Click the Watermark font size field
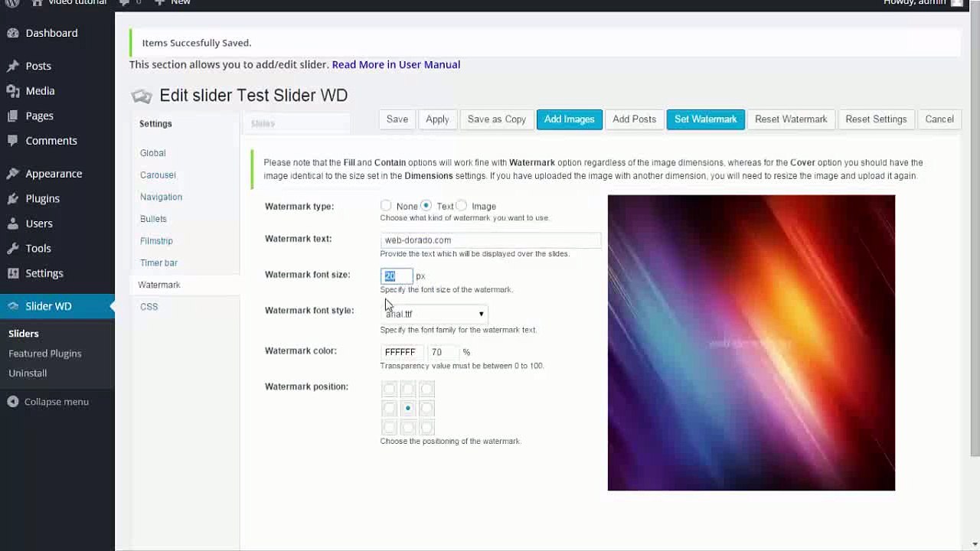This screenshot has width=980, height=551. point(397,275)
